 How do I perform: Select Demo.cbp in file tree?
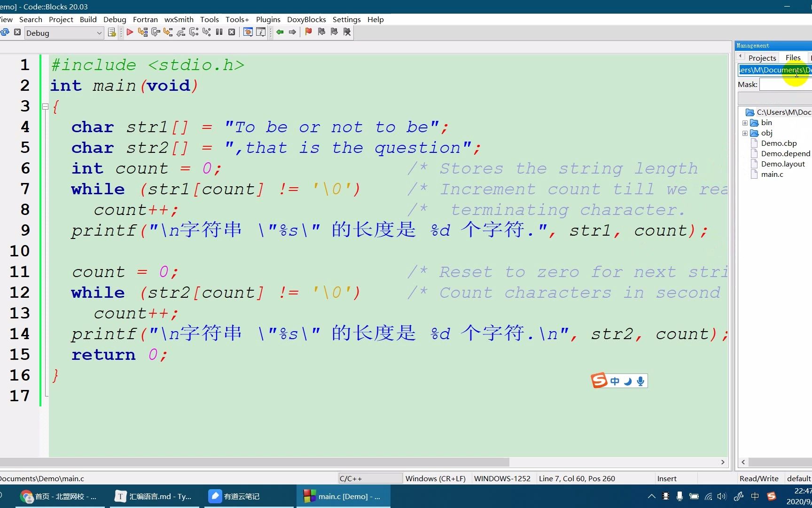(x=779, y=143)
